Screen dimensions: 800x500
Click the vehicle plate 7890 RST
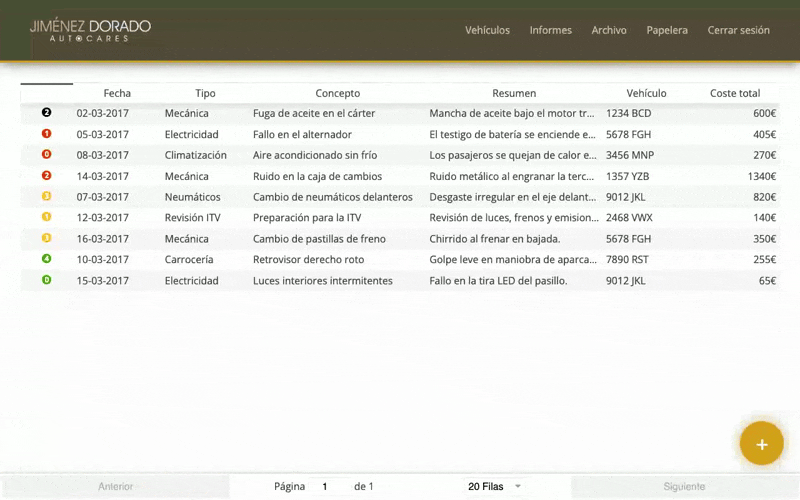click(627, 260)
